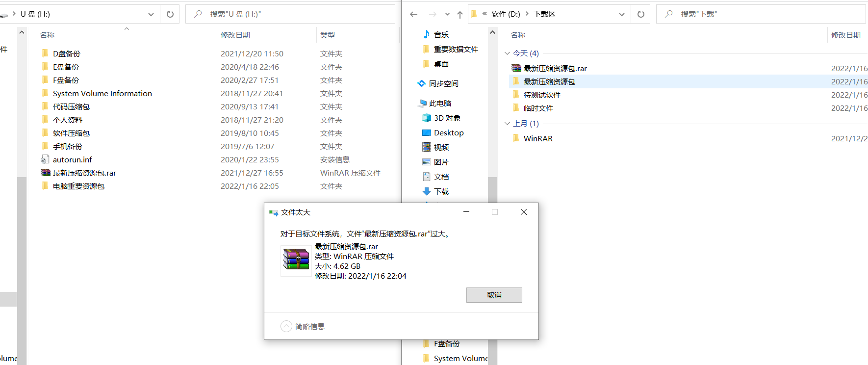Viewport: 868px width, 365px height.
Task: Select the F盘备份 folder icon in U盘 file list
Action: tap(45, 80)
